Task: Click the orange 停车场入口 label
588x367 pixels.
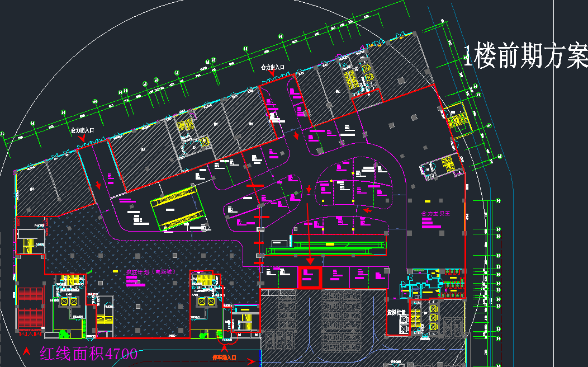Action: pos(224,356)
